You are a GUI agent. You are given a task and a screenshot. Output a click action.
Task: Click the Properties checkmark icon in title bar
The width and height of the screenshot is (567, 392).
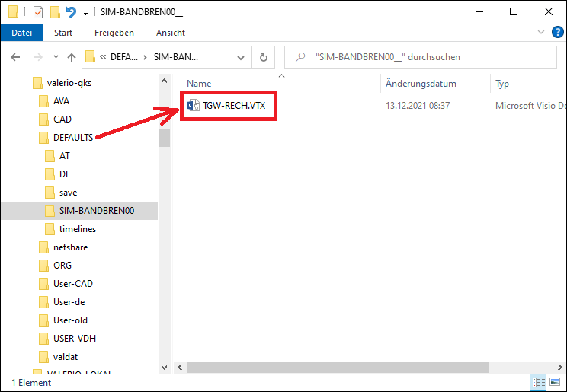click(x=38, y=11)
